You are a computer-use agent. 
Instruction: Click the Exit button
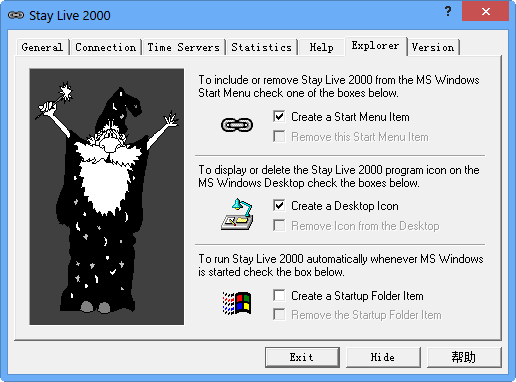click(x=302, y=357)
